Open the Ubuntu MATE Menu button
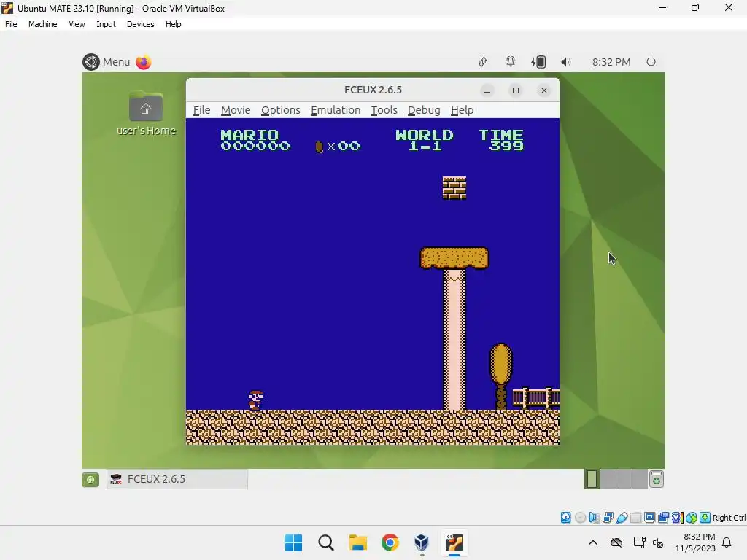Viewport: 747px width, 560px height. (x=107, y=62)
